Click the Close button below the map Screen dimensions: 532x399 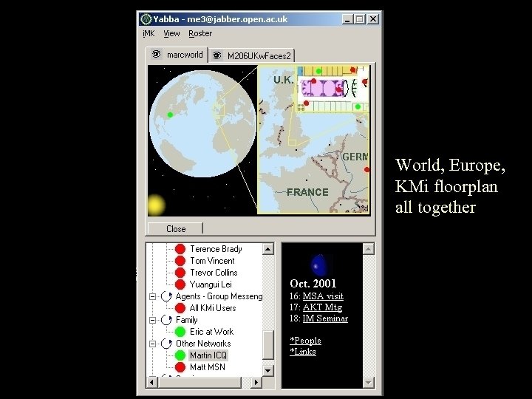pos(175,228)
